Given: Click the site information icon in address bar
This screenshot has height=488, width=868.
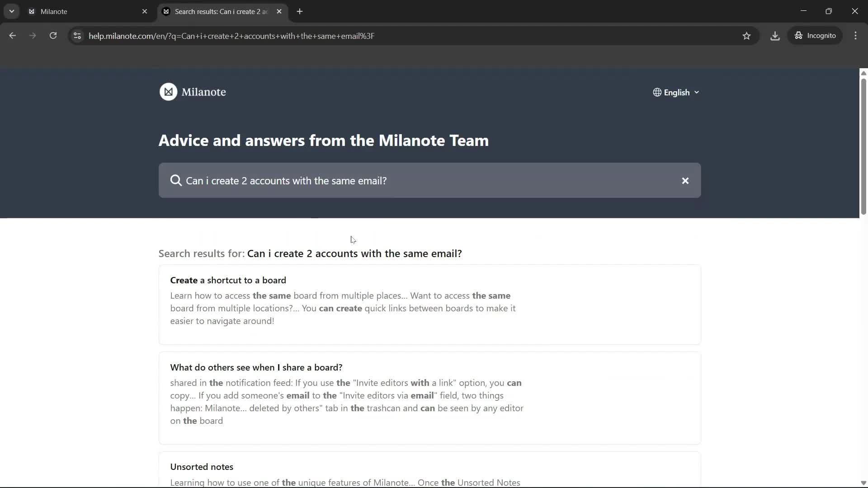Looking at the screenshot, I should point(77,36).
